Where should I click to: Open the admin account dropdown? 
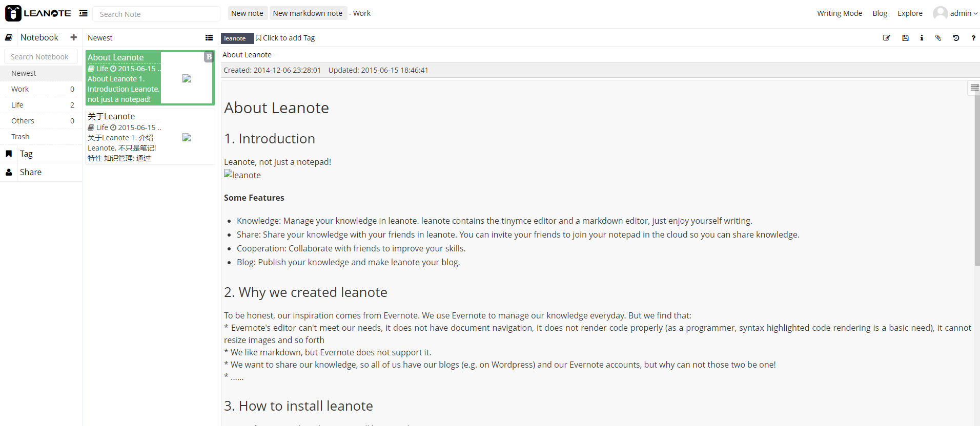[955, 13]
